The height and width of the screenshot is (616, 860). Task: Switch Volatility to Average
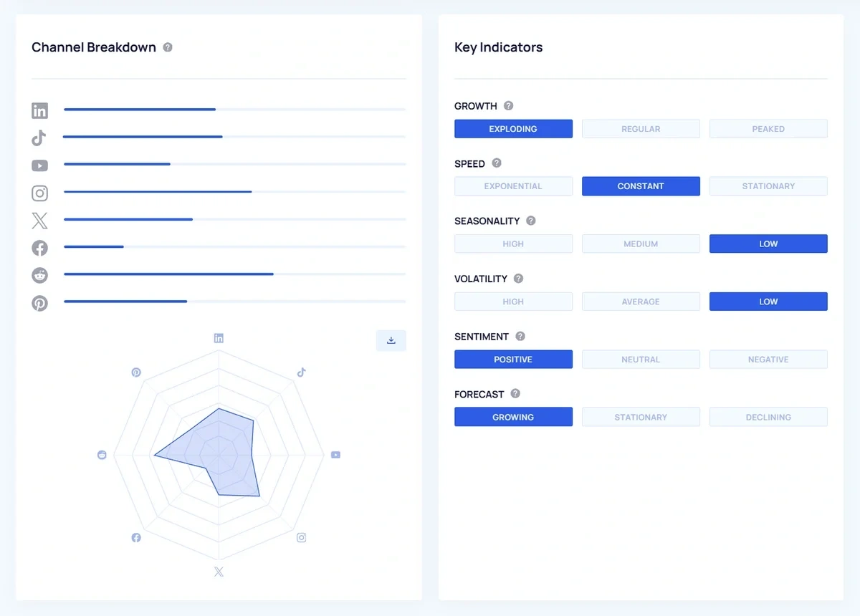[641, 302]
